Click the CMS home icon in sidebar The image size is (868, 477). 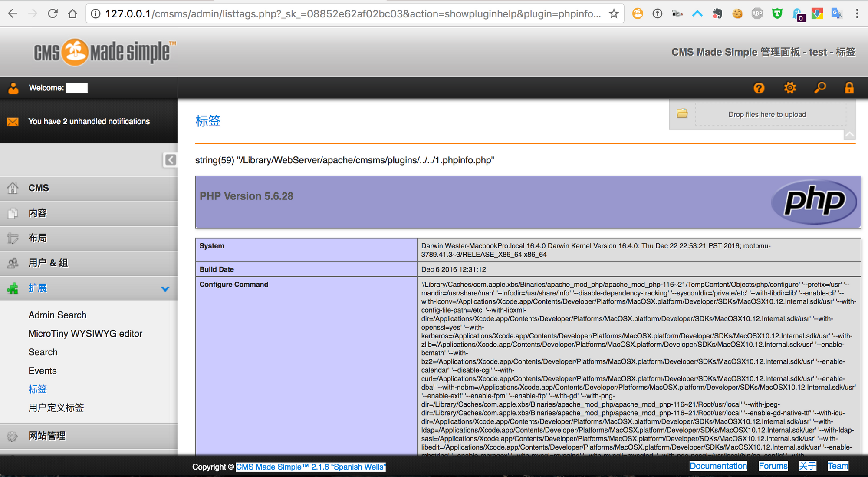click(x=13, y=188)
